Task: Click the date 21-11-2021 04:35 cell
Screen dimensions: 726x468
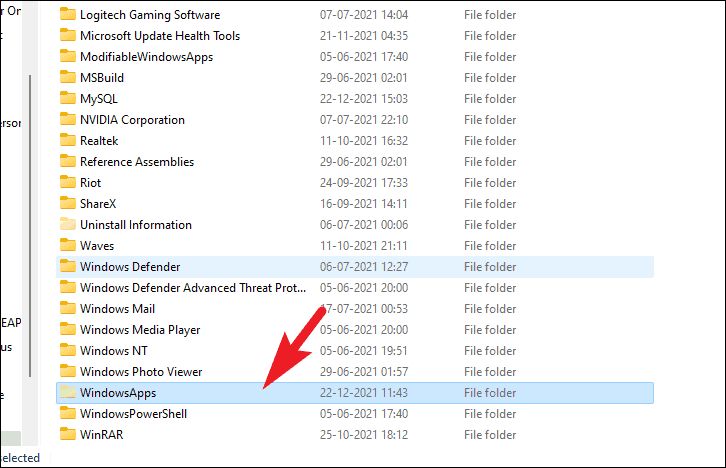Action: [x=364, y=36]
